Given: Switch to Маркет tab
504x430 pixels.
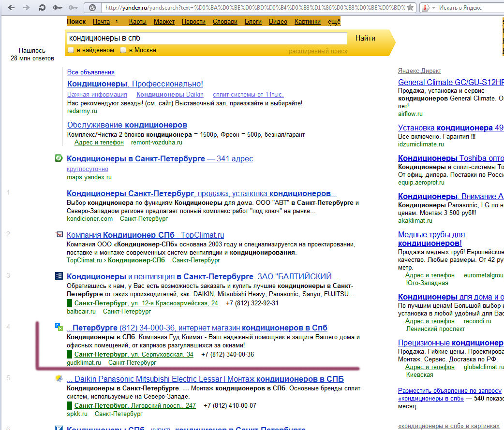Looking at the screenshot, I should click(164, 22).
